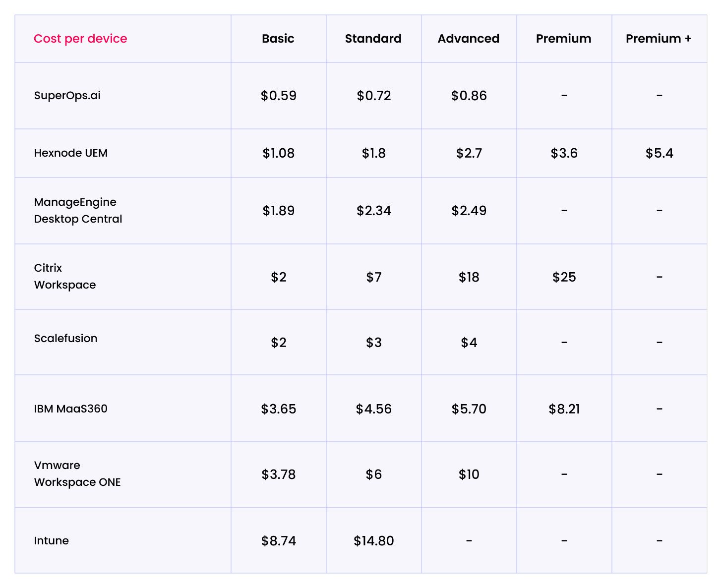This screenshot has height=588, width=722.
Task: Select the Premium column header
Action: point(564,39)
